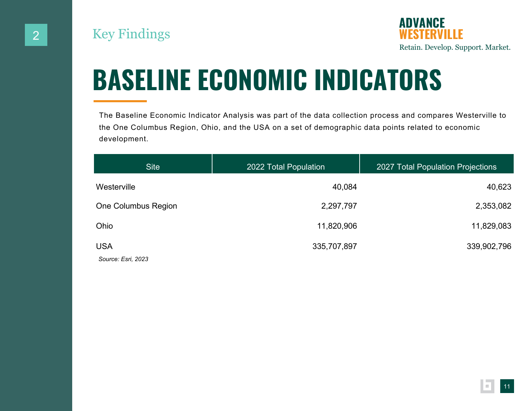Click the section number 2 badge
This screenshot has width=532, height=411.
(x=36, y=35)
